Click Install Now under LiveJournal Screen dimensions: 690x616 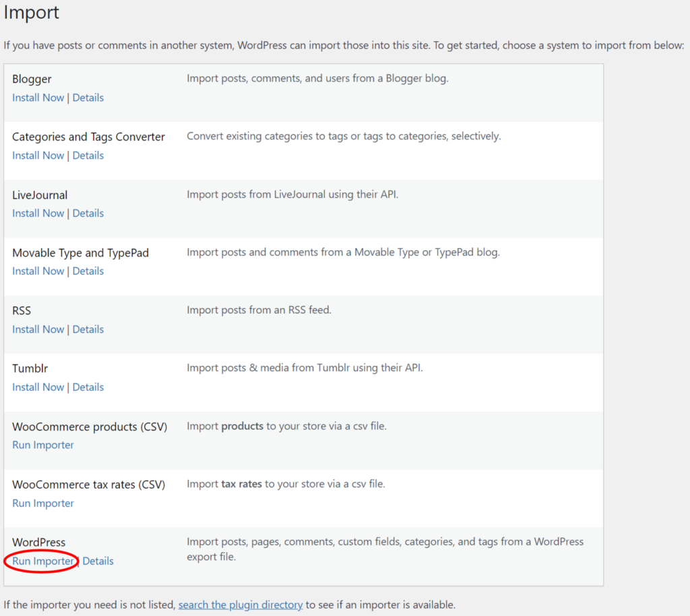[38, 213]
